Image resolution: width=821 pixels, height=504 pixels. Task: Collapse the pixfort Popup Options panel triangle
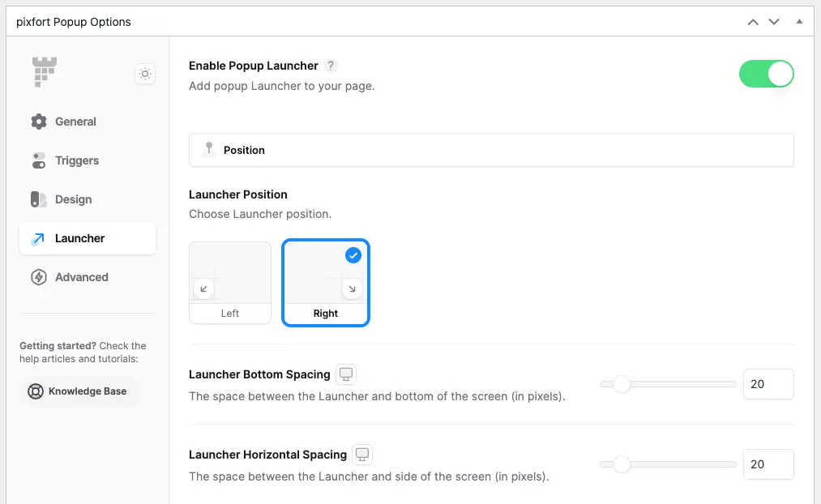tap(799, 21)
